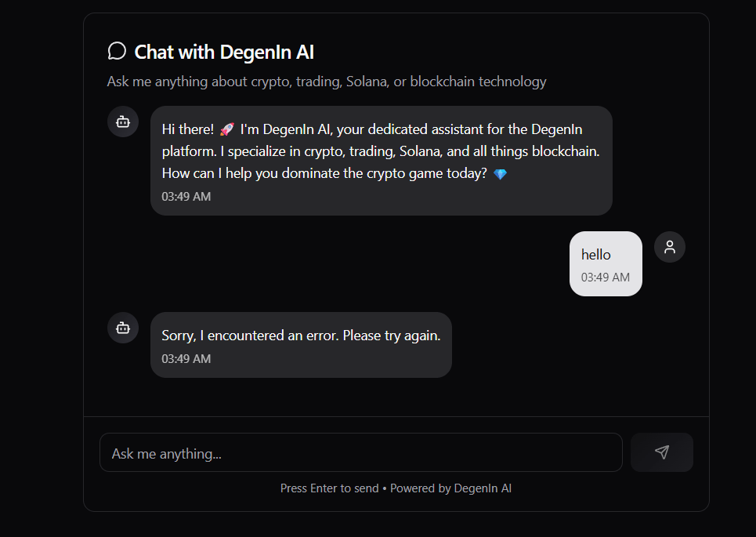
Task: Click the subtitle about crypto, trading, Solana
Action: (327, 82)
